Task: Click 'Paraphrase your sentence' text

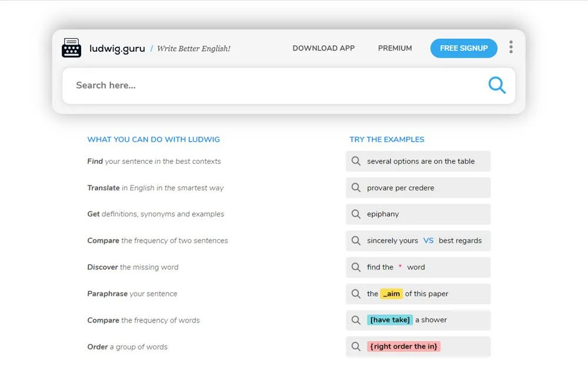Action: click(132, 294)
